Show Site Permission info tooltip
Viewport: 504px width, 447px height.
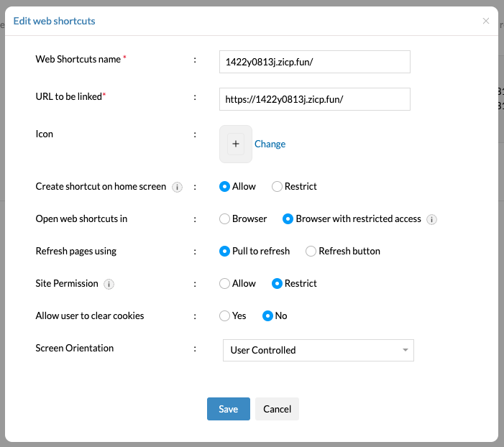click(109, 284)
